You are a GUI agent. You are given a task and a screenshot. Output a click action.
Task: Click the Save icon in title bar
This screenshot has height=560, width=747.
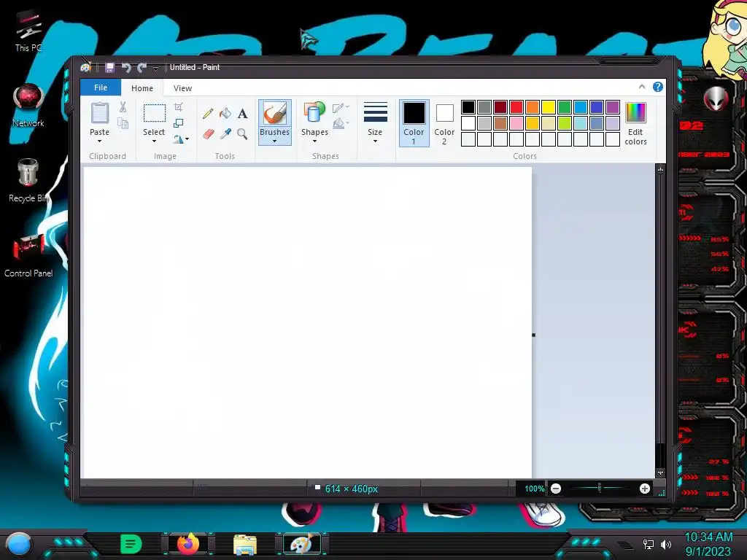(x=109, y=68)
